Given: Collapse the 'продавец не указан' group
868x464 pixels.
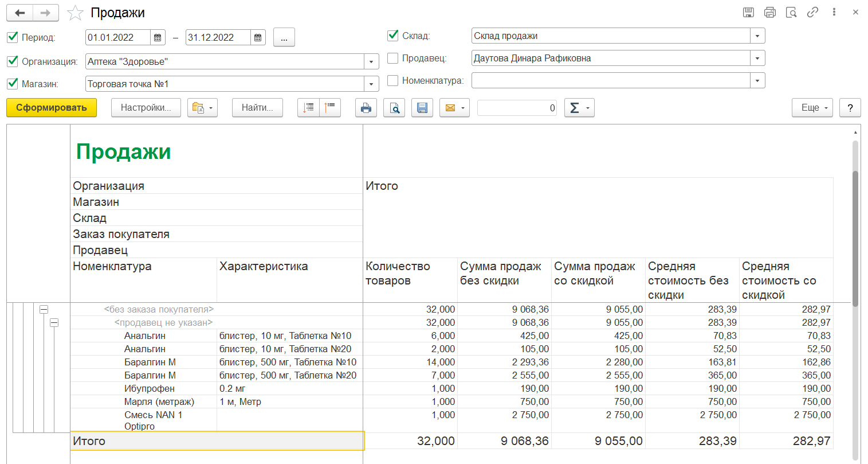Looking at the screenshot, I should pyautogui.click(x=54, y=323).
